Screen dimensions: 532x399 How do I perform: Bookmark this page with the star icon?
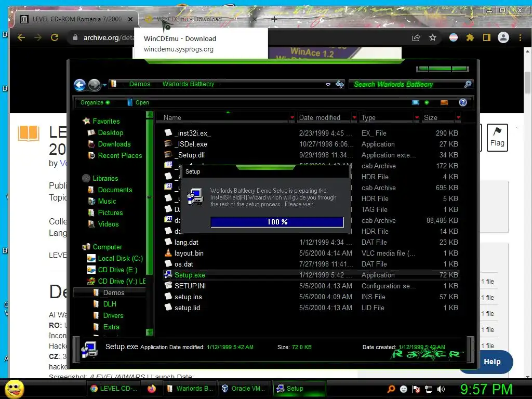(x=433, y=37)
